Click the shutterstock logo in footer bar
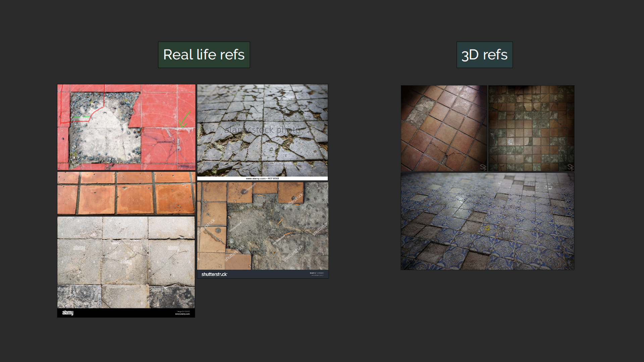 (214, 274)
